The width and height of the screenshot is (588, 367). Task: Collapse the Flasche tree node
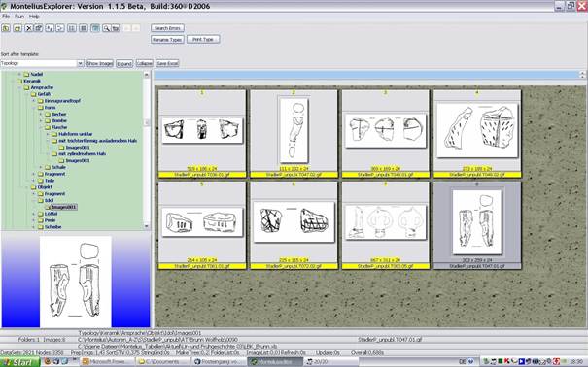41,128
